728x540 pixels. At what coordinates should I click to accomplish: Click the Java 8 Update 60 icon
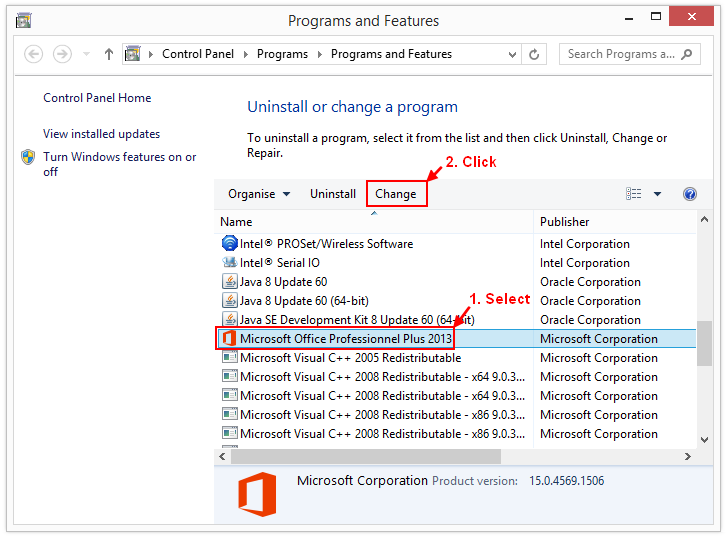(x=229, y=282)
